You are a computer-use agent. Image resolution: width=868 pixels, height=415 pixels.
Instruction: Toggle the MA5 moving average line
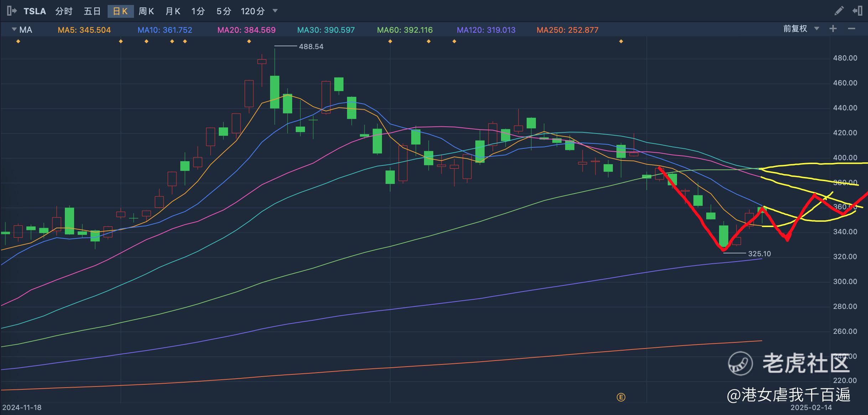84,30
